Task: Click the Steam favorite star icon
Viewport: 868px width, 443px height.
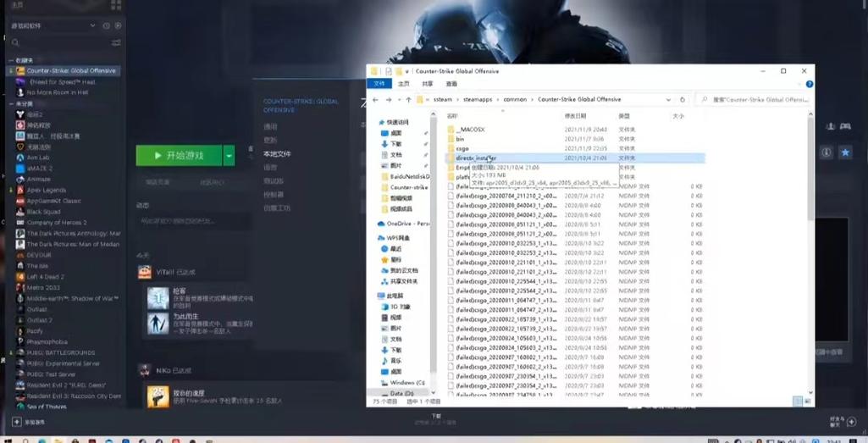Action: click(845, 152)
